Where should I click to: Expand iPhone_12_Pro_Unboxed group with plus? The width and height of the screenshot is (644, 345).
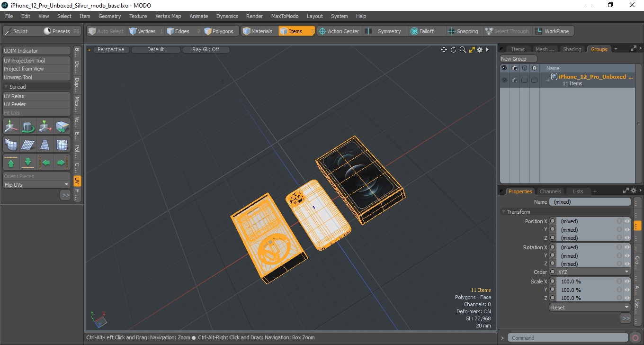tap(548, 80)
